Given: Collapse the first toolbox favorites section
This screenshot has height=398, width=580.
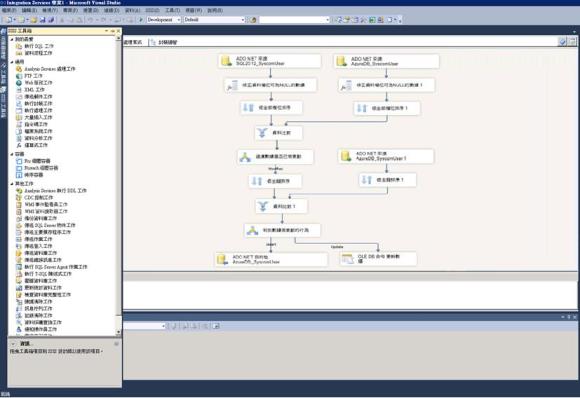Looking at the screenshot, I should click(12, 39).
